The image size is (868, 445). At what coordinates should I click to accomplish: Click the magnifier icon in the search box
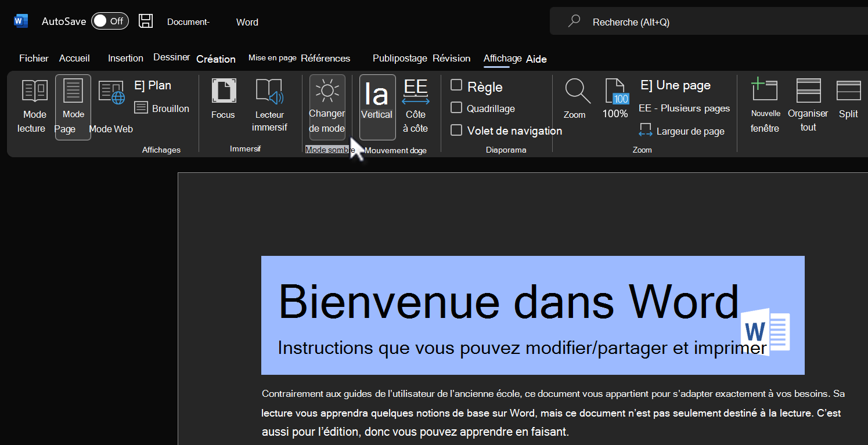[574, 21]
